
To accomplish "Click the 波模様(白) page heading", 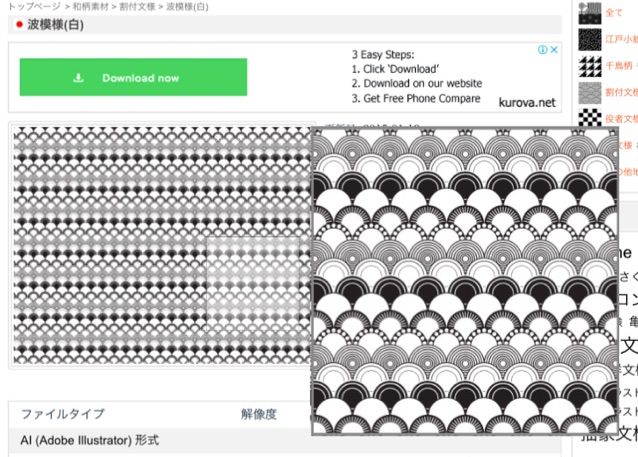I will tap(56, 25).
